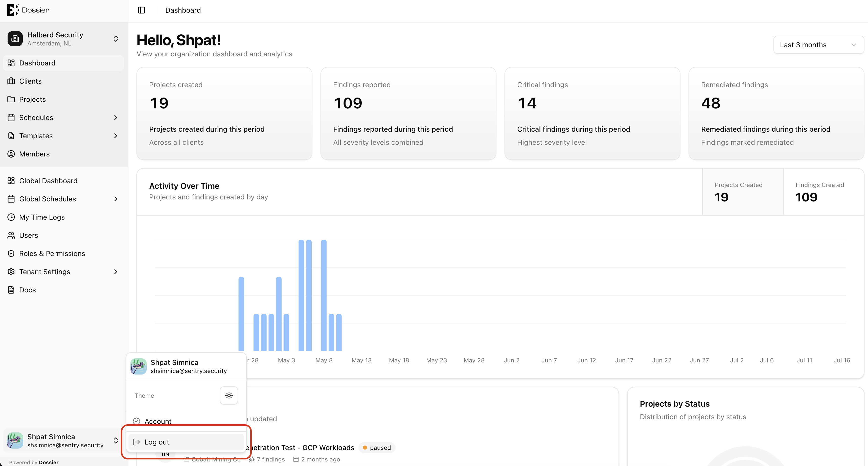Click the Critical findings count 14
Image resolution: width=868 pixels, height=466 pixels.
(527, 103)
